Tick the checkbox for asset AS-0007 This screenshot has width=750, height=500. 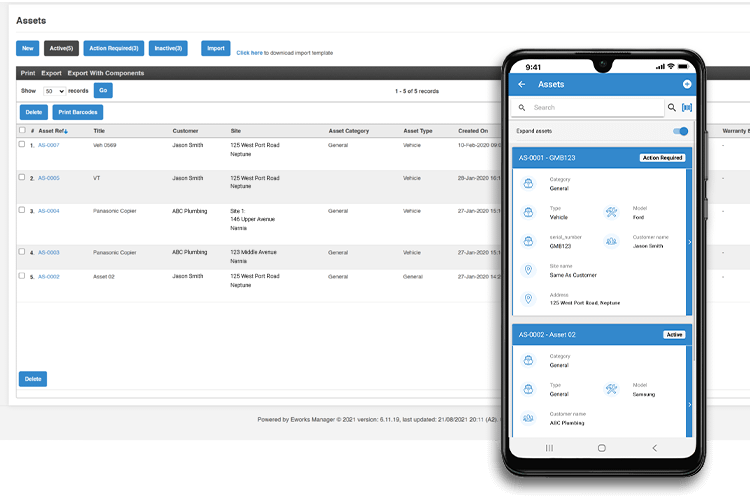tap(22, 145)
